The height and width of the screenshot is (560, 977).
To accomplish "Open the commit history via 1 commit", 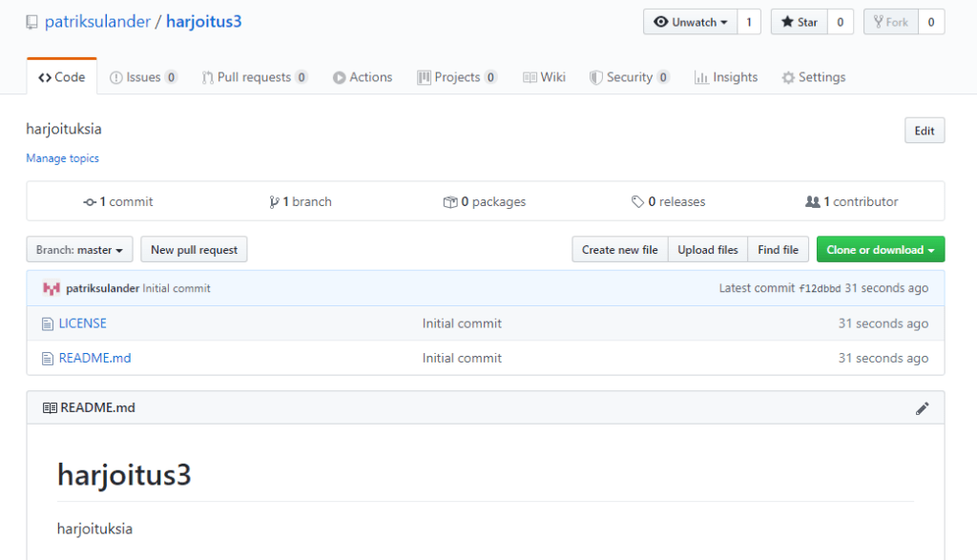I will click(118, 202).
